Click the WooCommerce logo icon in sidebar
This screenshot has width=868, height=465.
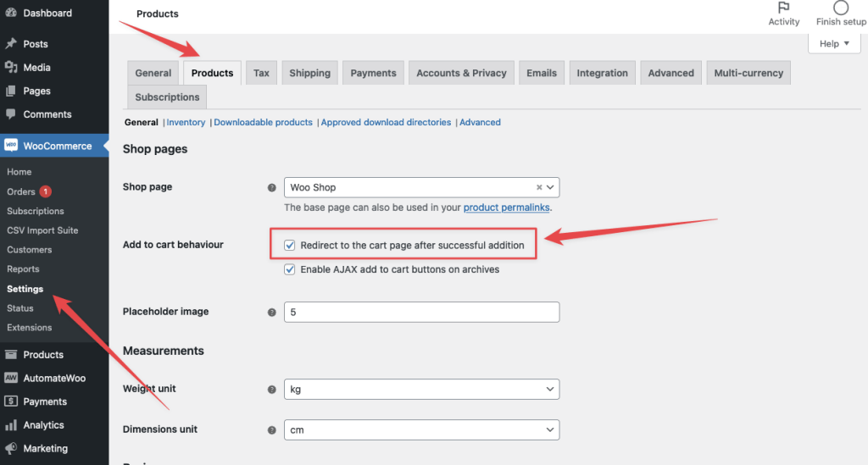[x=11, y=146]
